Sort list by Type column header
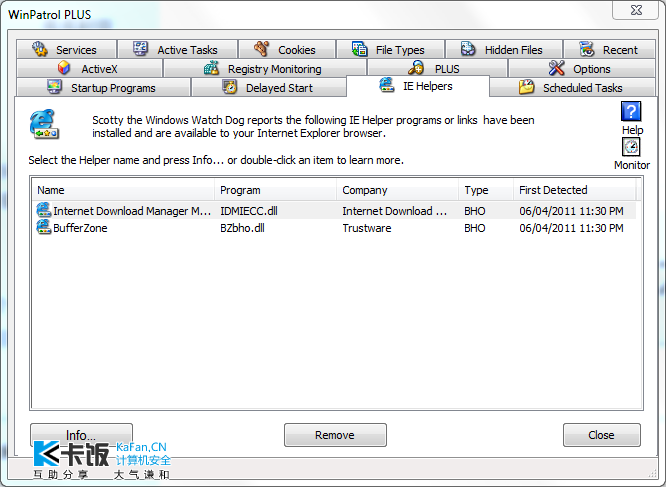Image resolution: width=666 pixels, height=487 pixels. [x=486, y=190]
